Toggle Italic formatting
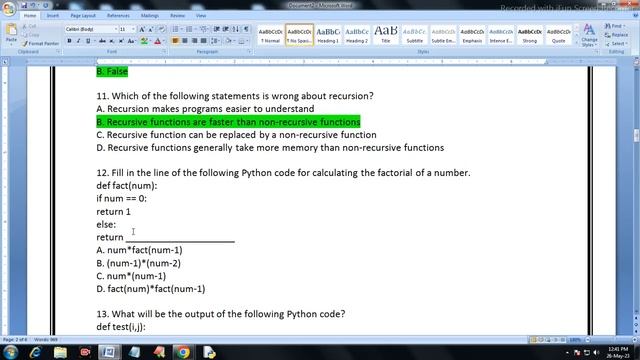This screenshot has height=360, width=640. pyautogui.click(x=78, y=41)
